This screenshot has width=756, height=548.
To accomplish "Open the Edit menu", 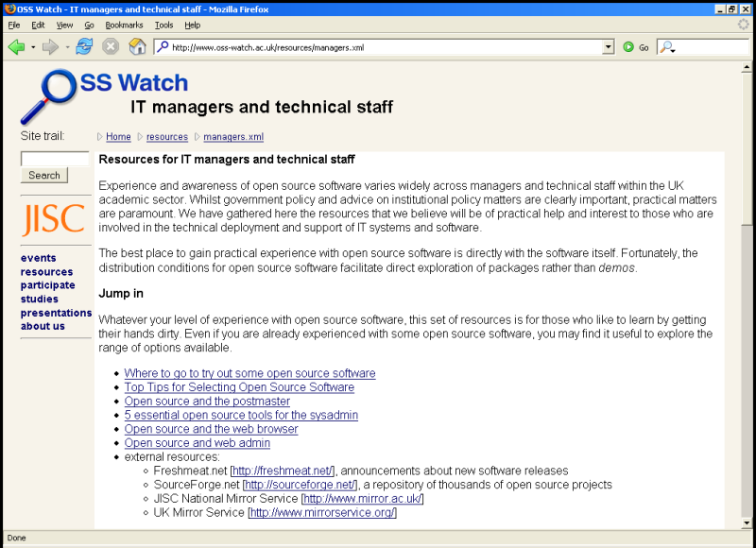I will click(38, 26).
